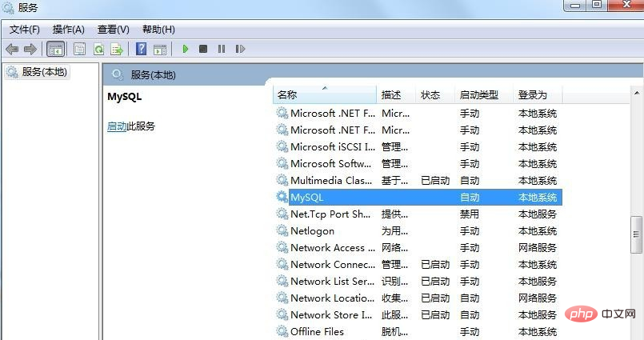Screen dimensions: 644x340
Task: Toggle the show/hide console tree icon
Action: [x=56, y=50]
